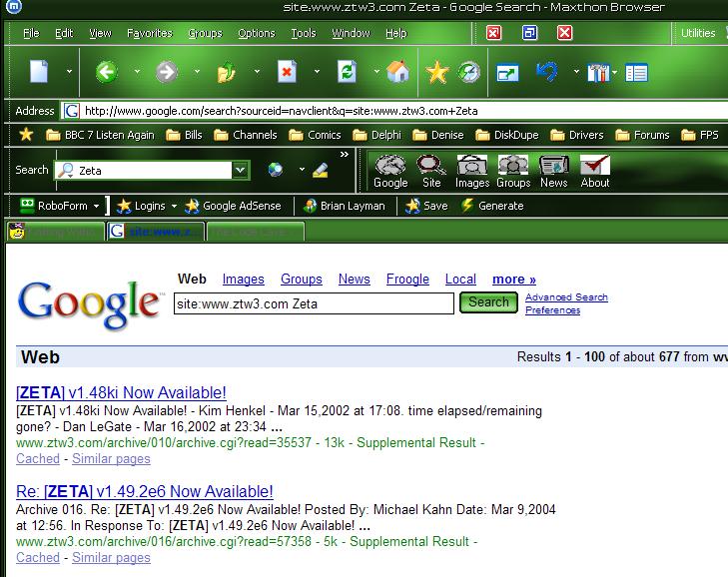Click the Brian Layman identity button
This screenshot has height=577, width=728.
[x=344, y=206]
